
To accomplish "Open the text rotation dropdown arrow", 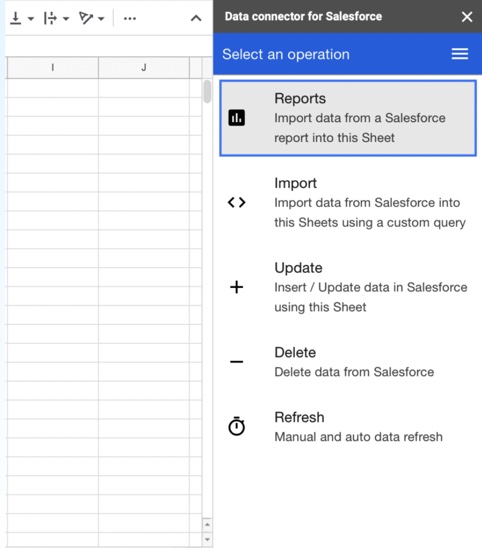I will (101, 19).
